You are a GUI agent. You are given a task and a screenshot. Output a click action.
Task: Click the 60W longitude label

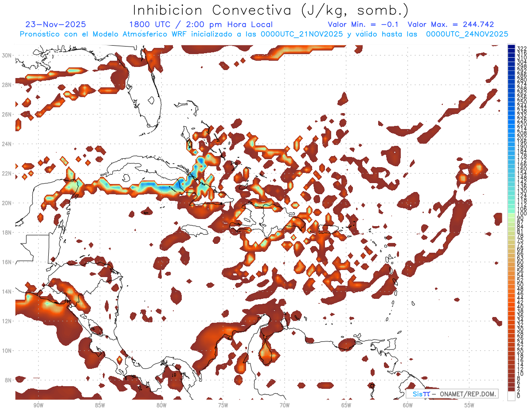coord(408,405)
